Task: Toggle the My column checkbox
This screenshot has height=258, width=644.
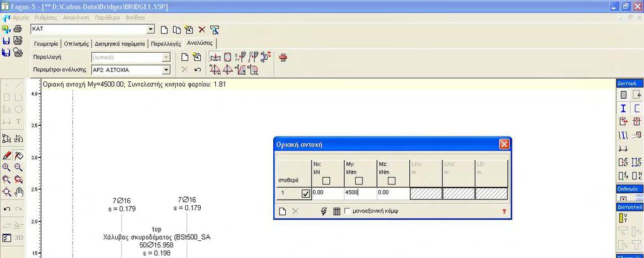Action: point(359,181)
